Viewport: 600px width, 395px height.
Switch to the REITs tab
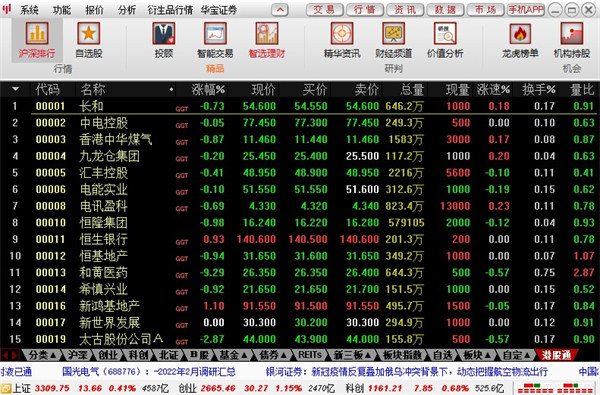tap(310, 355)
